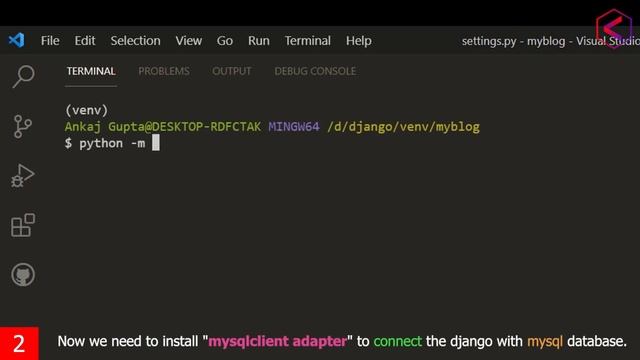Switch to the OUTPUT tab
Screen dimensions: 640x360
pyautogui.click(x=231, y=71)
